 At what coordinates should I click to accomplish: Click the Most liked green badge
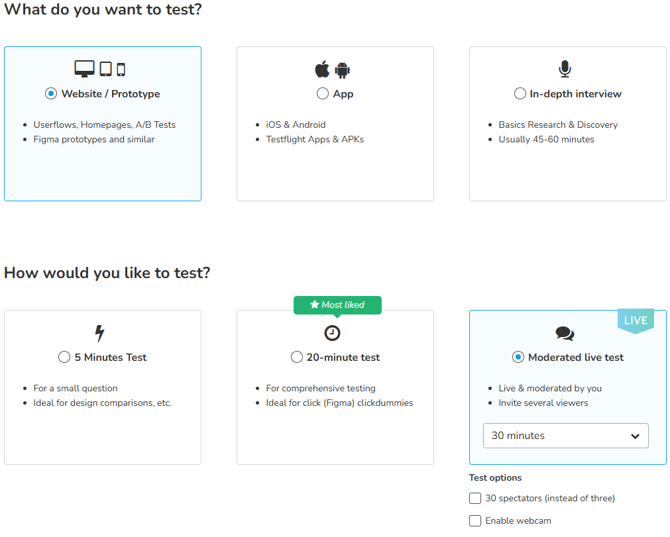tap(338, 305)
